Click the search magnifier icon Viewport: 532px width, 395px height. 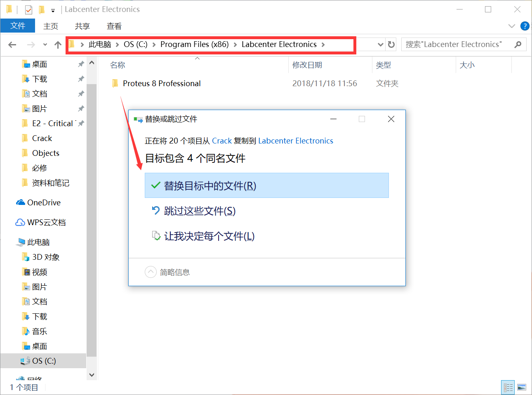(518, 44)
